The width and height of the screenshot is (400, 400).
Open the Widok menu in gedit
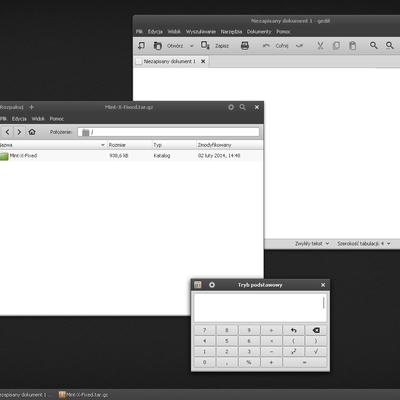coord(174,32)
